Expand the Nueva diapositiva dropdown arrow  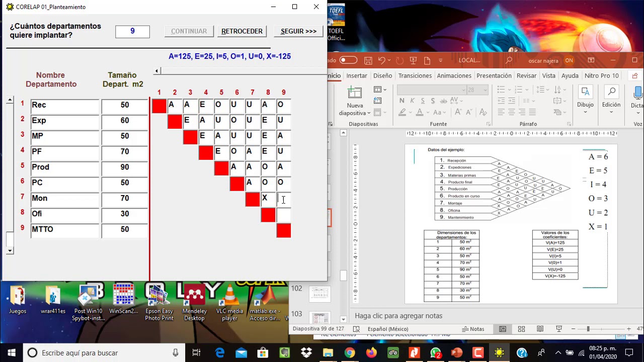click(x=369, y=113)
